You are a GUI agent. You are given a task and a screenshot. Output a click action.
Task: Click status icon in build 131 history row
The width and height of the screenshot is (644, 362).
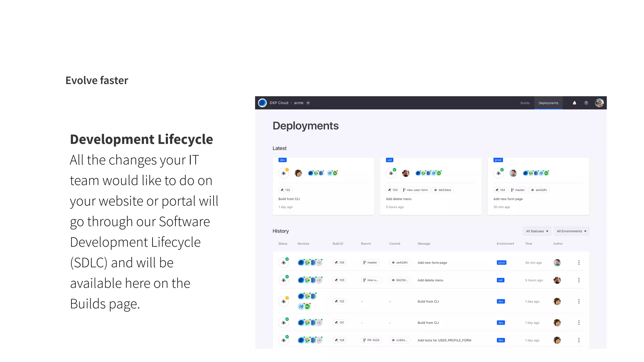point(284,323)
